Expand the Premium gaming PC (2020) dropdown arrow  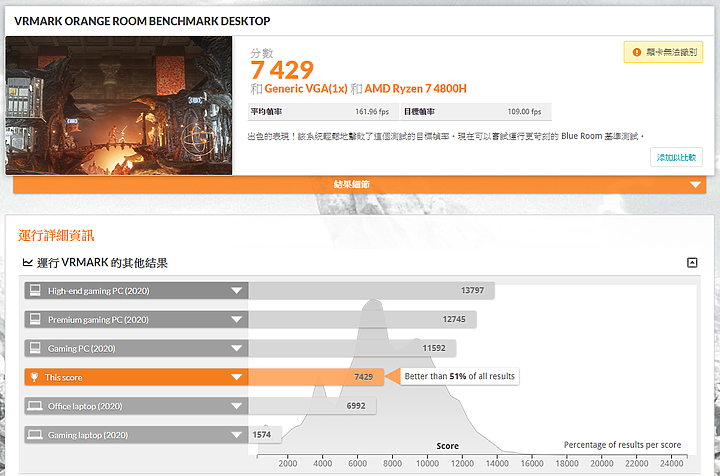[x=236, y=319]
